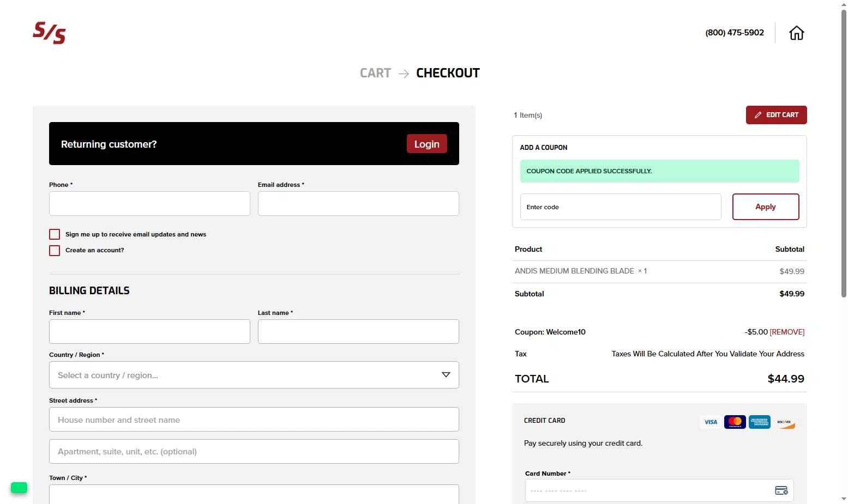848x504 pixels.
Task: Click the CREDIT CARD payment heading
Action: (x=545, y=421)
